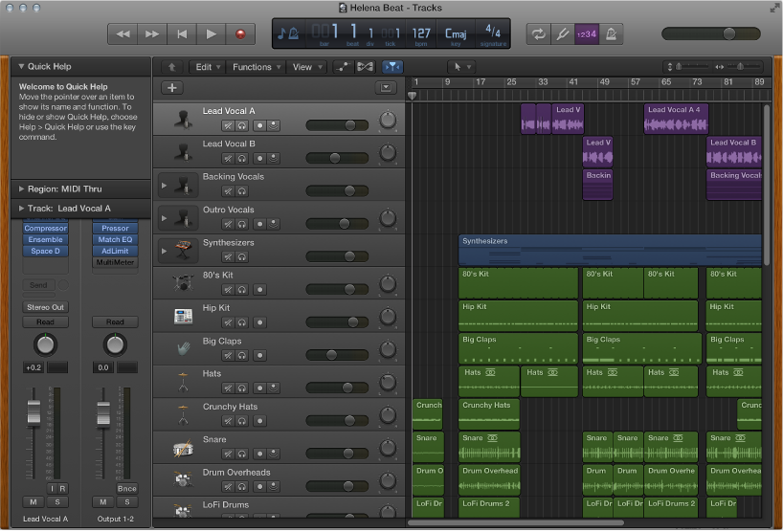Select the Lead Vocal A 4 region
This screenshot has width=783, height=532.
point(676,119)
